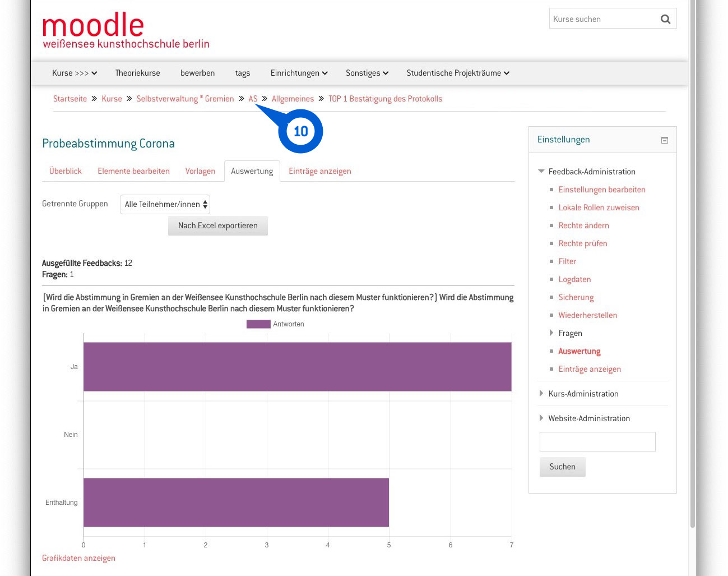This screenshot has width=728, height=576.
Task: Switch to the Einträge anzeigen tab
Action: click(x=320, y=171)
